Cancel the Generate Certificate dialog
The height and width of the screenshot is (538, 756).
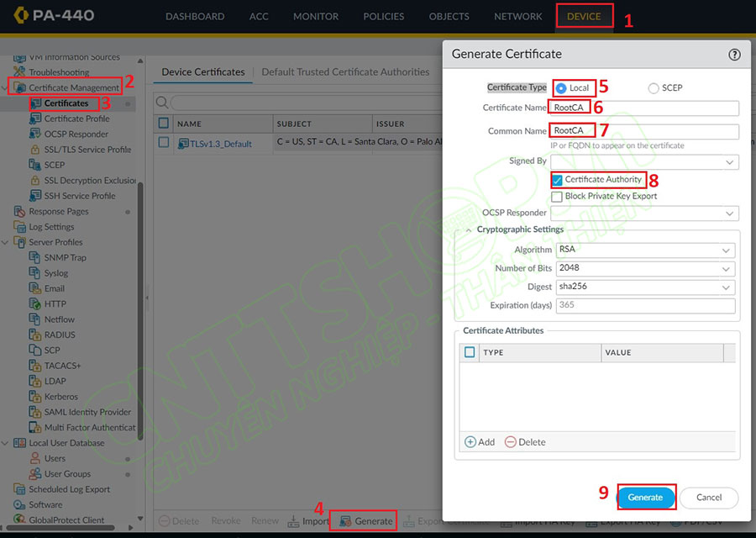click(709, 498)
